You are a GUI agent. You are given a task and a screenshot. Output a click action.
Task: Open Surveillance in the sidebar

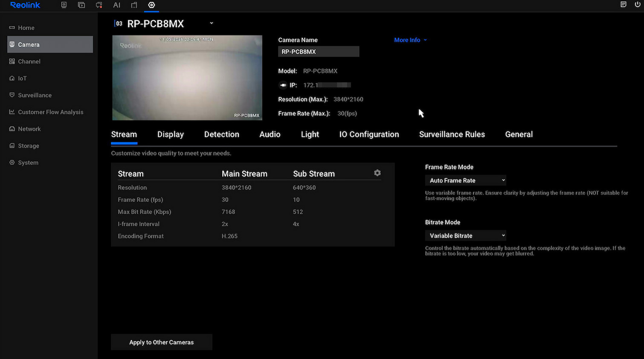pos(50,95)
